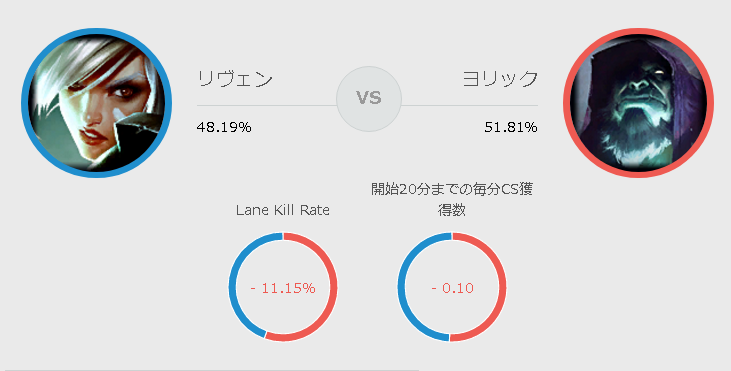
Task: Click the blue ring around Riven portrait
Action: pyautogui.click(x=24, y=103)
